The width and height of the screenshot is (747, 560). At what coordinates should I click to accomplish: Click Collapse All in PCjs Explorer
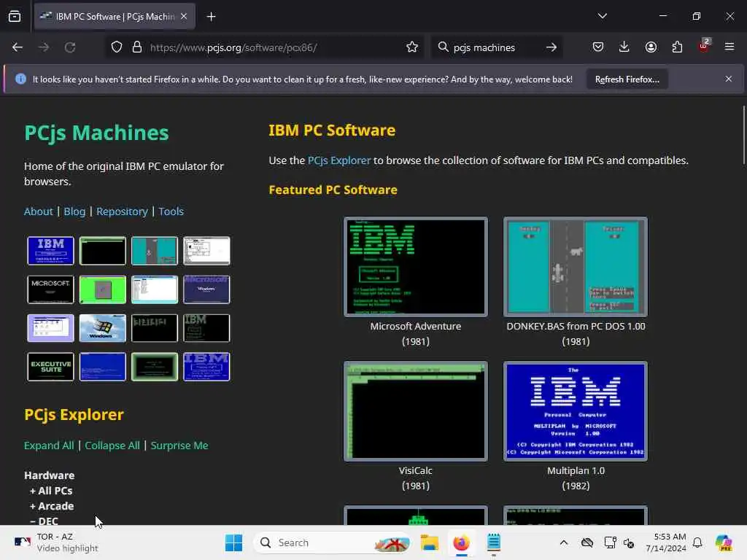112,446
